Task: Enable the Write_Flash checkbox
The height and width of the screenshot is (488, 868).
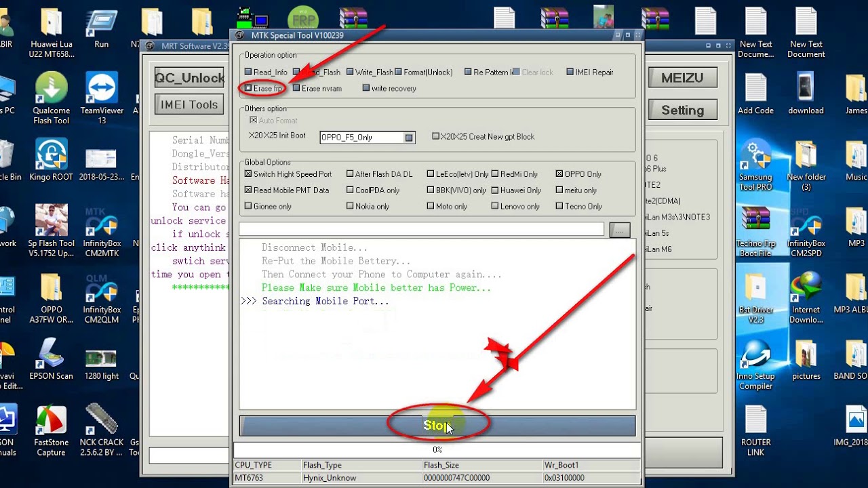Action: 350,72
